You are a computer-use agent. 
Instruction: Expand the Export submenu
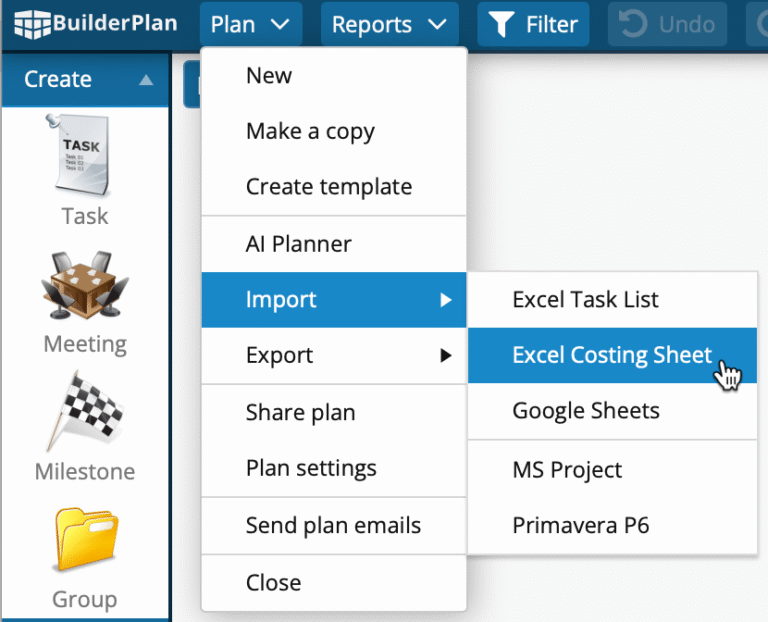coord(333,355)
